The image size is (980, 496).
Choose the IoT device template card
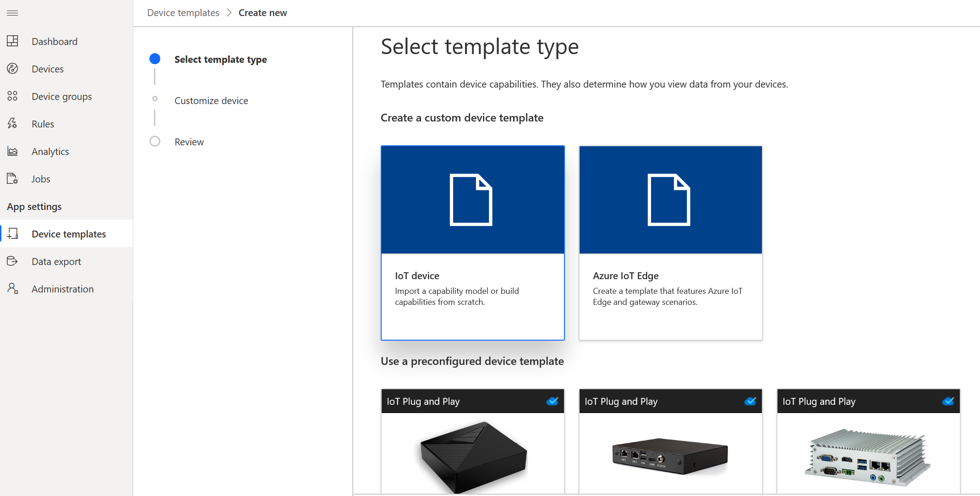[472, 243]
